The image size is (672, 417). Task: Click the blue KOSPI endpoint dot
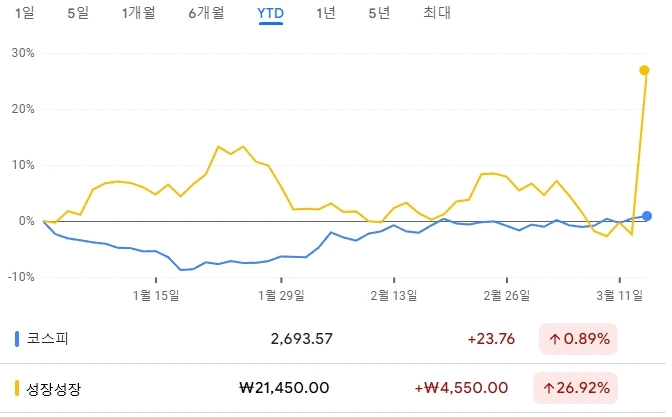tap(647, 216)
